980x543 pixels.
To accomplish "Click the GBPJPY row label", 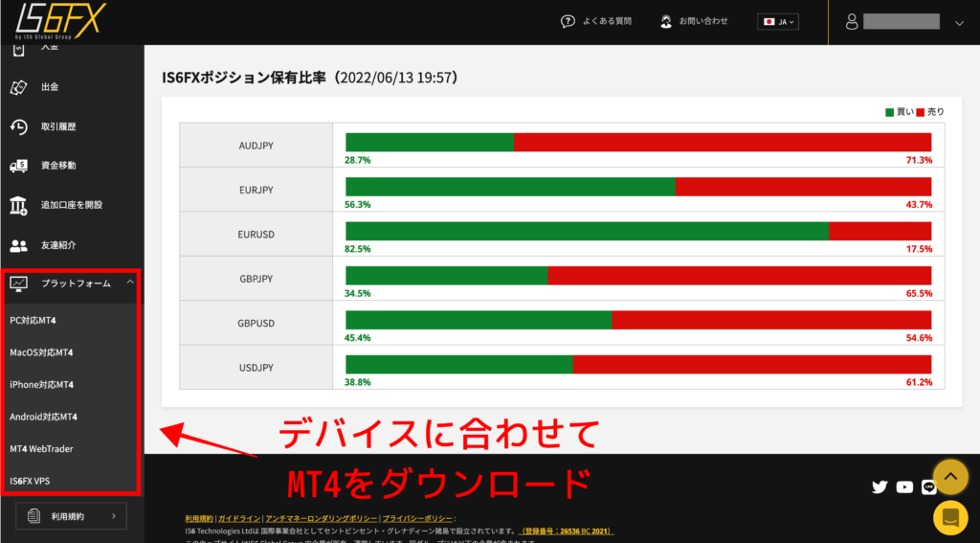I will [256, 279].
